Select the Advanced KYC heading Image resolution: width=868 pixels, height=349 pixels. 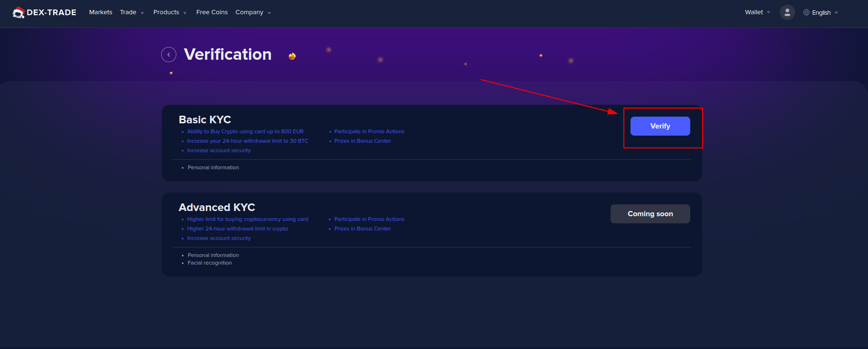click(217, 207)
